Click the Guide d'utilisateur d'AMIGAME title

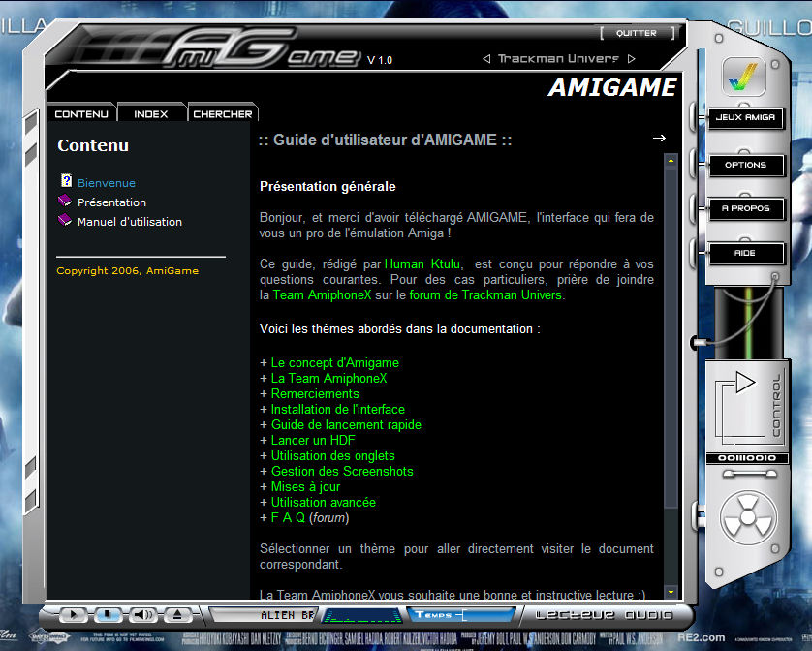coord(386,139)
